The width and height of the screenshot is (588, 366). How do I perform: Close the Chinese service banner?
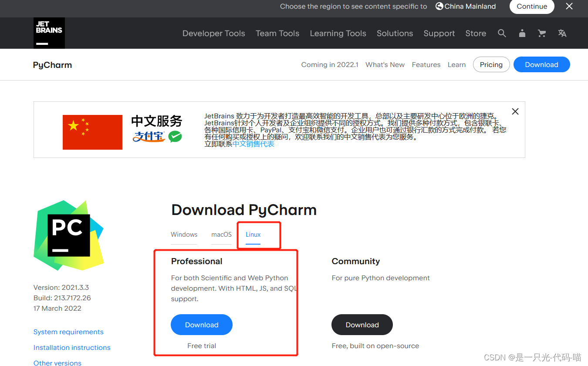pos(515,111)
